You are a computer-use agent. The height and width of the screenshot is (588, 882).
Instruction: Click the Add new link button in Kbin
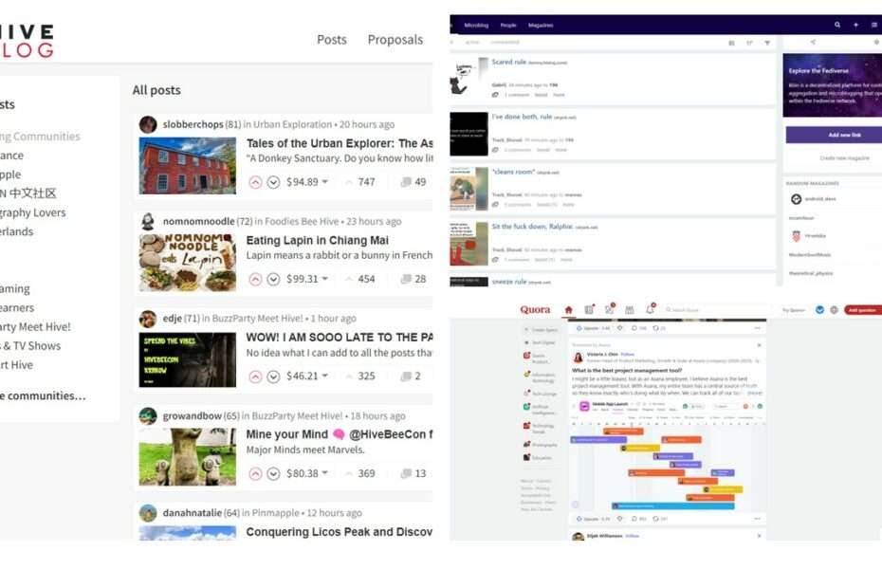834,135
